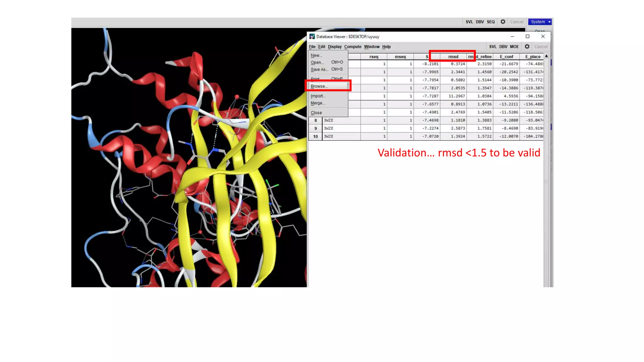Click Save As... menu entry
The image size is (644, 362).
pos(319,69)
